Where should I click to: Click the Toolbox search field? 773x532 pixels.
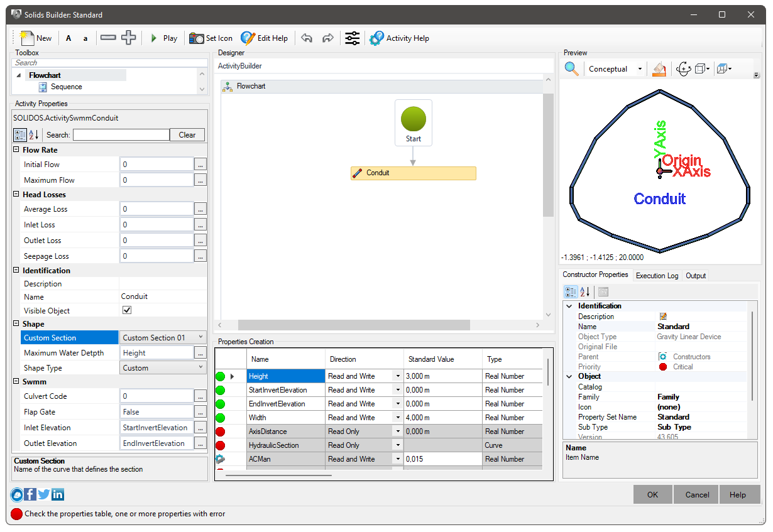pyautogui.click(x=110, y=63)
